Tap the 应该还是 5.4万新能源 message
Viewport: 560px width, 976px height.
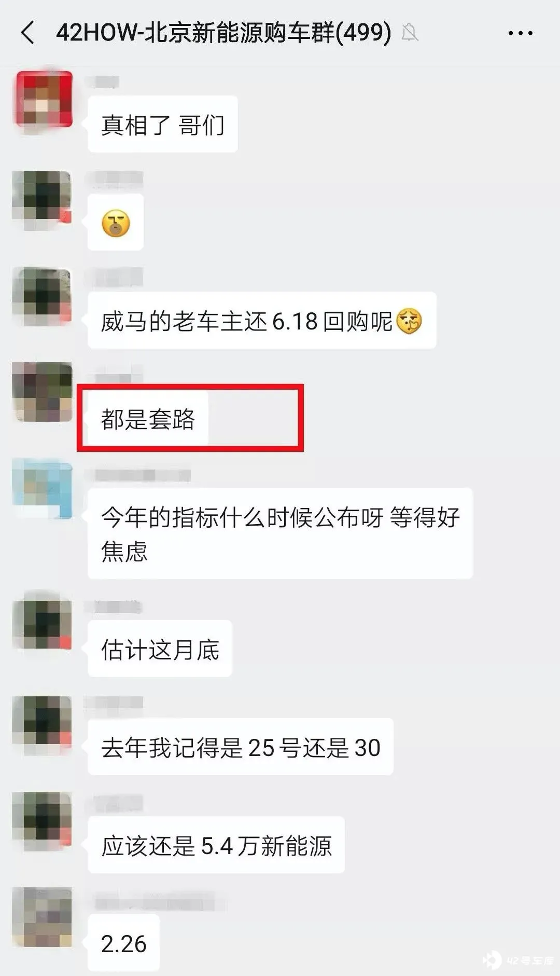[x=216, y=845]
